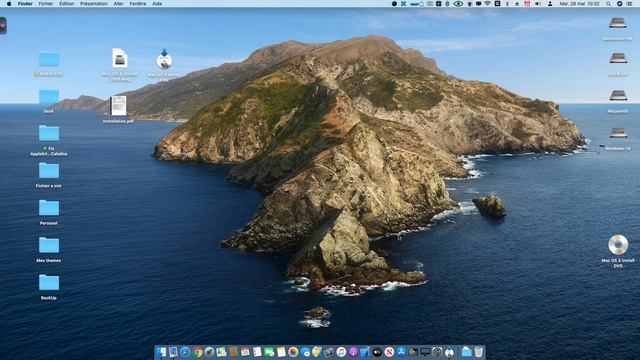Open the Apple menu
The width and height of the screenshot is (640, 360).
point(9,4)
